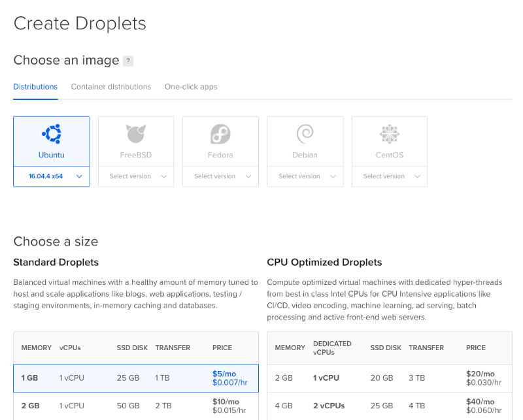Viewport: 523px width, 420px height.
Task: Click the Ubuntu label text
Action: (52, 155)
